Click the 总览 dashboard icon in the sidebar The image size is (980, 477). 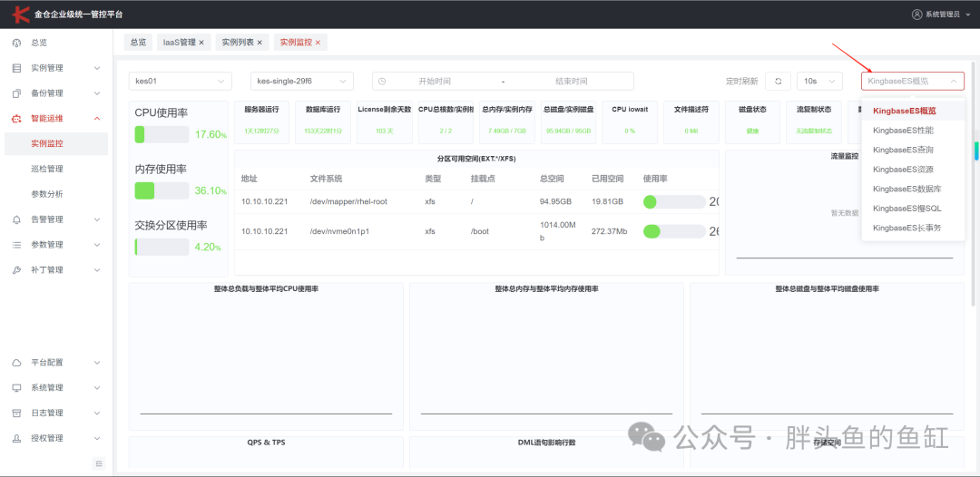(17, 44)
